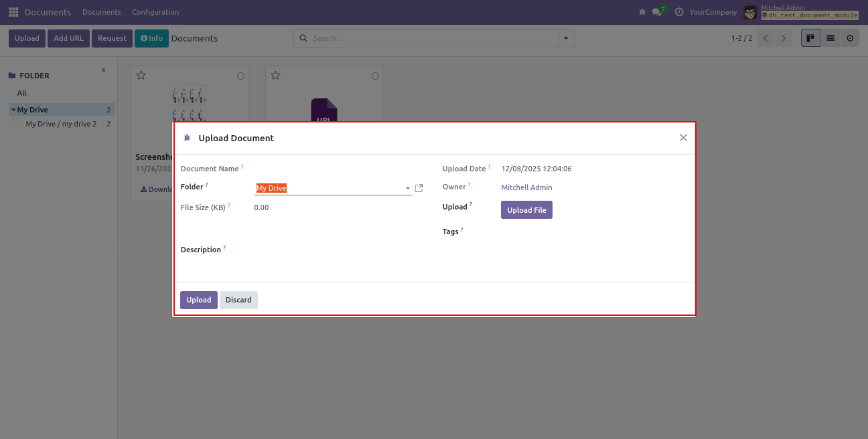868x439 pixels.
Task: Close the Upload Document dialog
Action: (683, 138)
